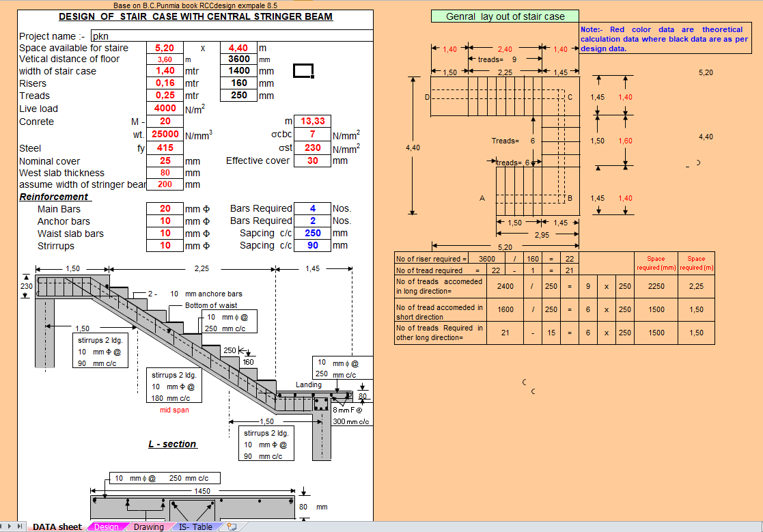Select the σst value cell 230
The width and height of the screenshot is (763, 532).
tap(312, 148)
